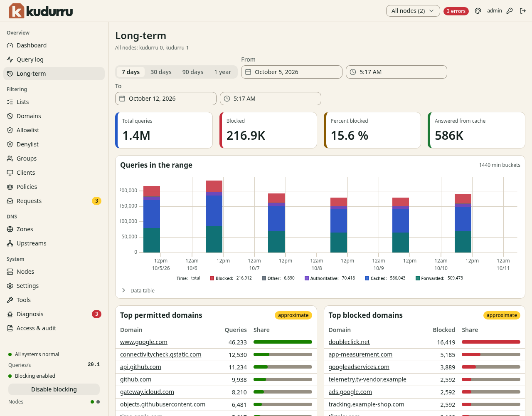Expand the All nodes (2) dropdown

tap(413, 11)
